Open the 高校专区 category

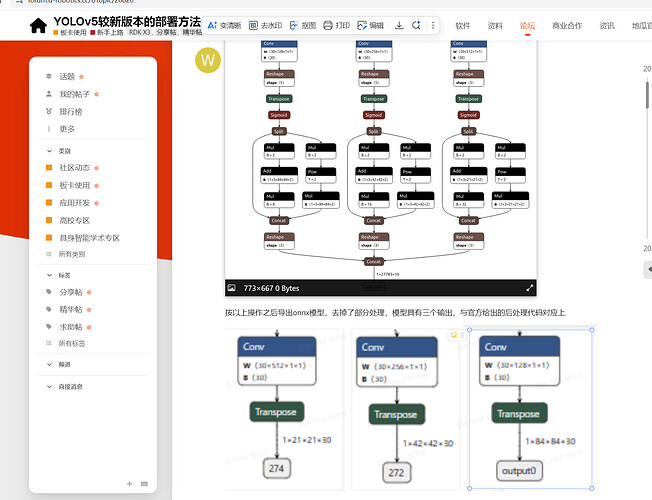(x=74, y=220)
